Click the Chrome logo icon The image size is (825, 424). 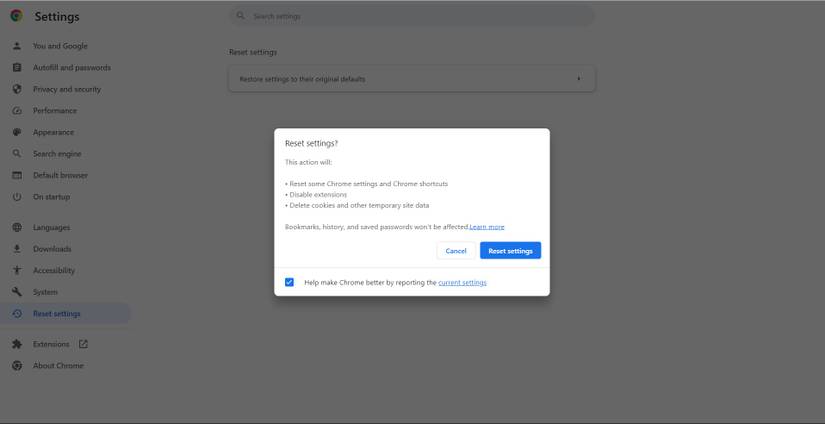16,16
